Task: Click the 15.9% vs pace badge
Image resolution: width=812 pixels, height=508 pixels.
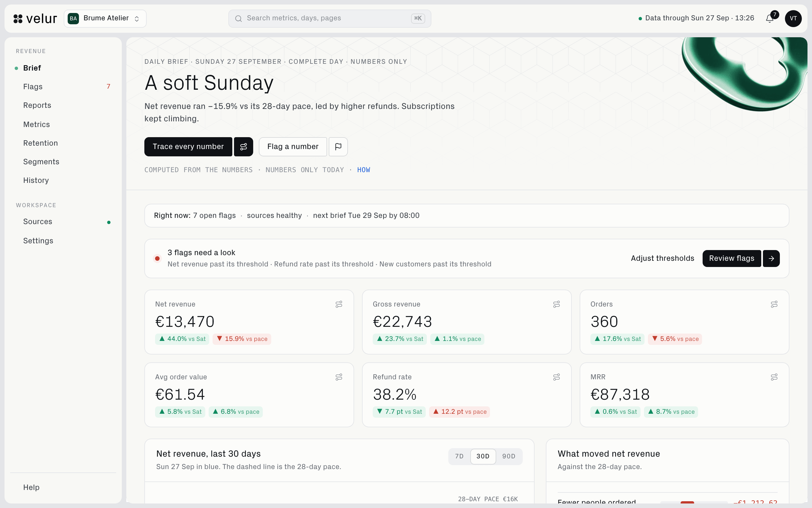Action: pos(242,339)
